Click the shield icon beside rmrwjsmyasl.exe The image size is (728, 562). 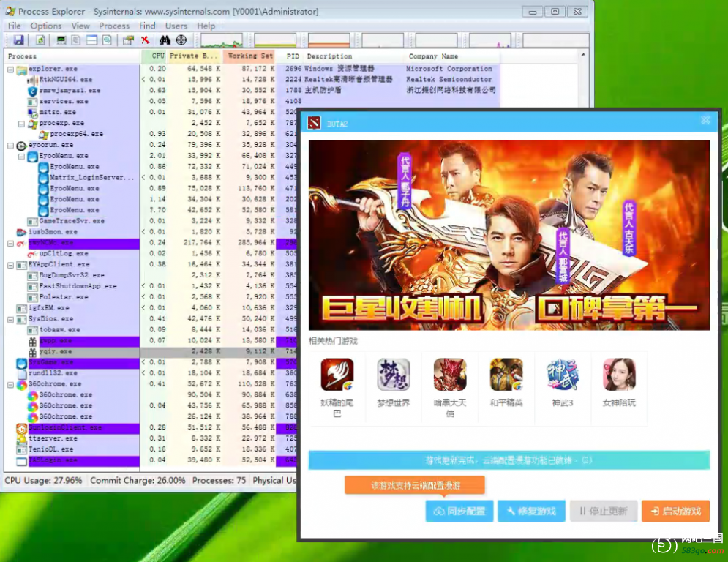click(32, 91)
